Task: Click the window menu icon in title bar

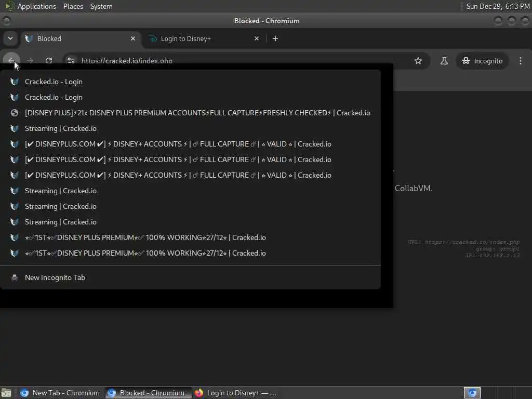Action: pyautogui.click(x=6, y=21)
